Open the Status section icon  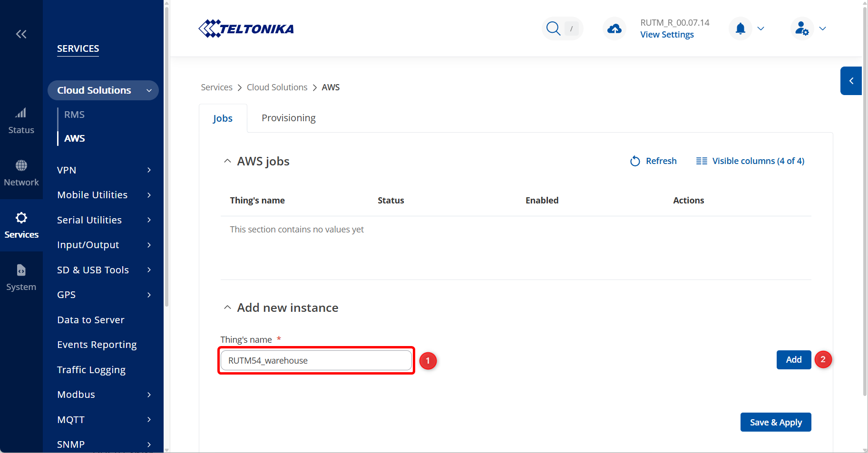[x=21, y=113]
